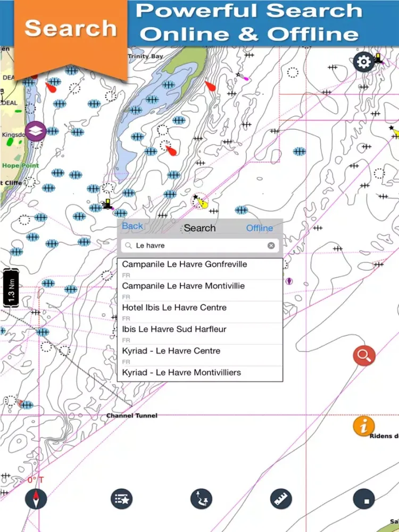The width and height of the screenshot is (399, 532).
Task: Tap the compass north indicator
Action: point(36,499)
